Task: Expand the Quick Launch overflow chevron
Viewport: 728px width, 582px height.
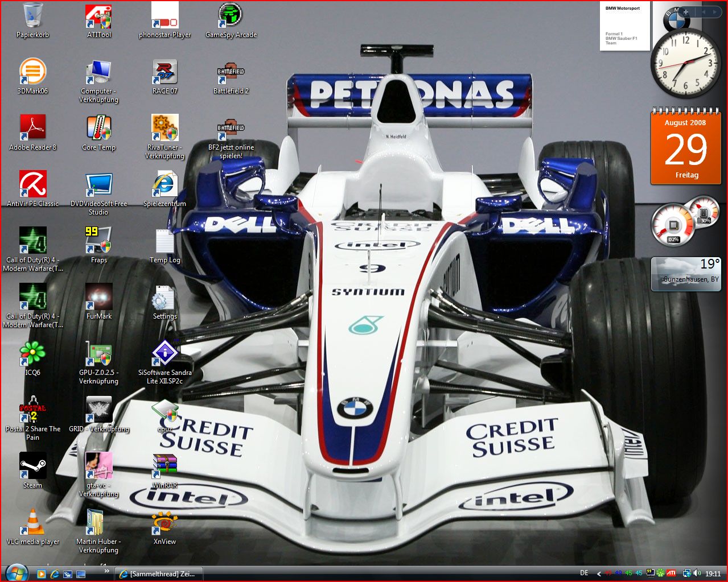Action: click(x=106, y=570)
